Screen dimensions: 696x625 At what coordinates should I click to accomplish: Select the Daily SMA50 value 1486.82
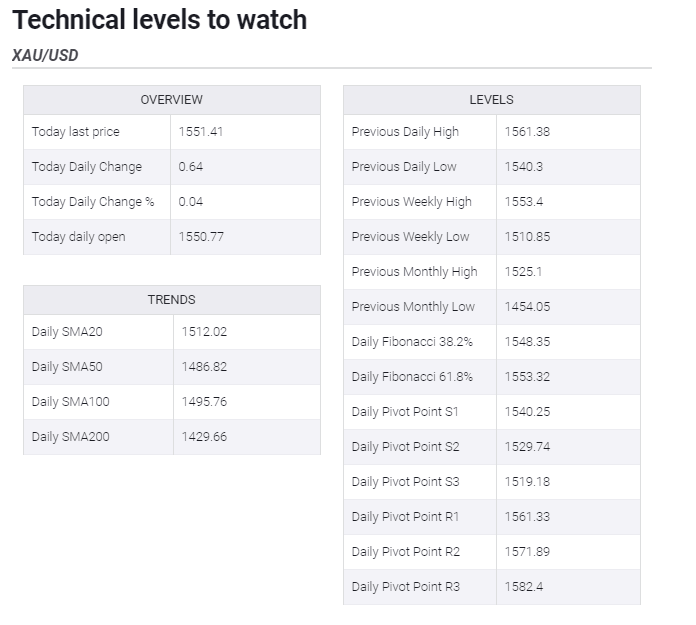tap(204, 367)
